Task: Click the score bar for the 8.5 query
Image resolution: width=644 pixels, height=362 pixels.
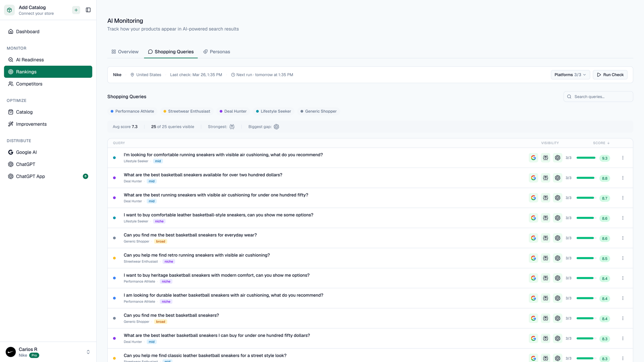Action: tap(586, 258)
